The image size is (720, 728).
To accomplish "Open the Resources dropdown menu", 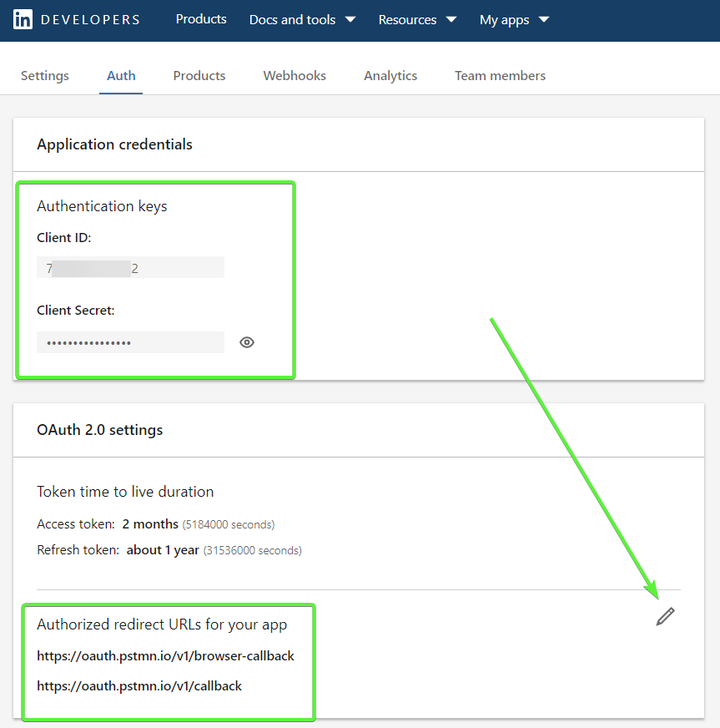I will pyautogui.click(x=417, y=19).
